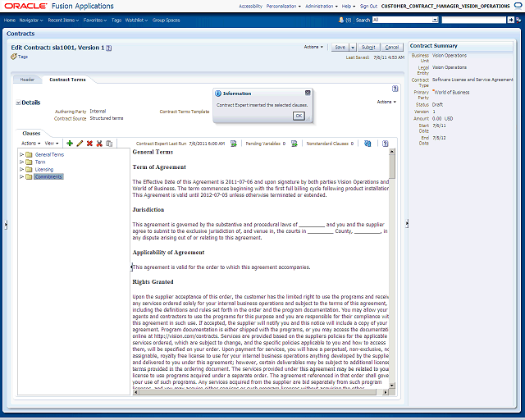Viewport: 525px width, 420px height.
Task: Open help icon in clauses toolbar
Action: pos(386,144)
